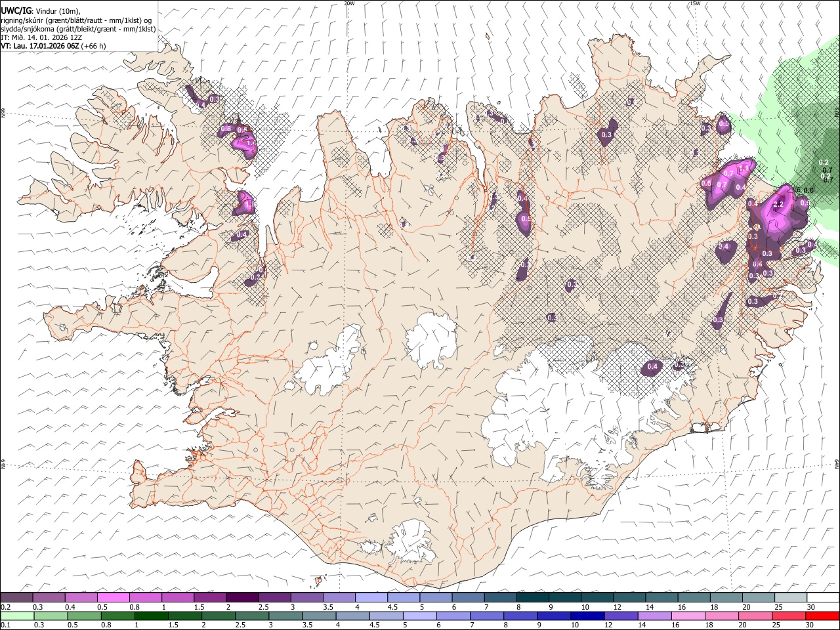Select bottom-row pink swatch between 18 and 20
The width and height of the screenshot is (840, 630).
[x=721, y=616]
